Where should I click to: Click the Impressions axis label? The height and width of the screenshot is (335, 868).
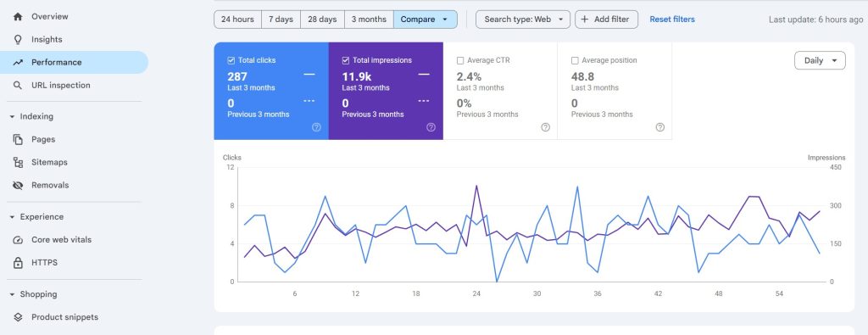click(x=826, y=158)
